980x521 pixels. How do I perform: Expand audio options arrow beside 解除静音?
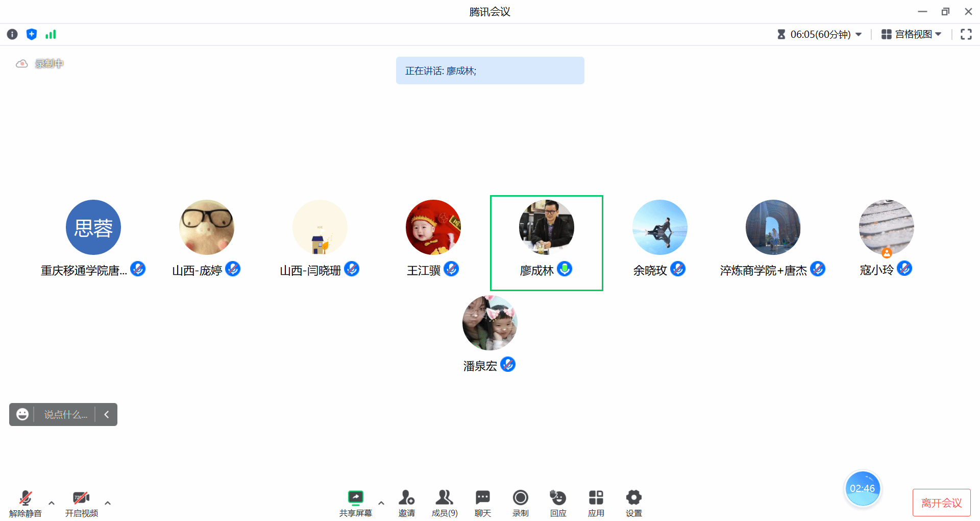(52, 503)
